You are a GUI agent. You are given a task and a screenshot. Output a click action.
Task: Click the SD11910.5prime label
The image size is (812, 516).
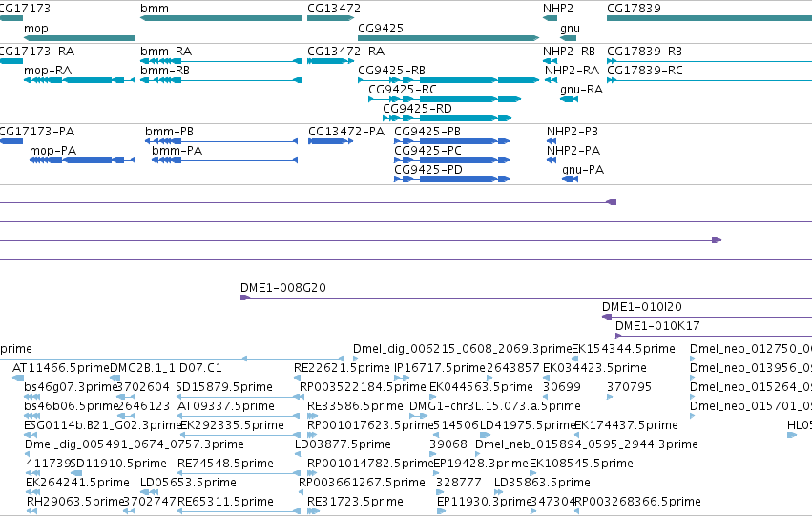(118, 464)
